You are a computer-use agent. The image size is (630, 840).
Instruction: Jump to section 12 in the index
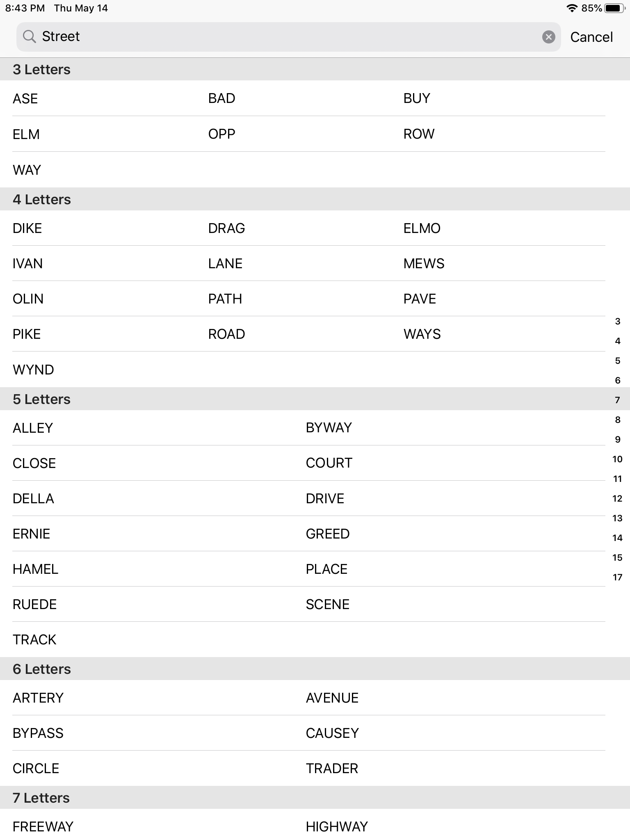click(x=617, y=498)
